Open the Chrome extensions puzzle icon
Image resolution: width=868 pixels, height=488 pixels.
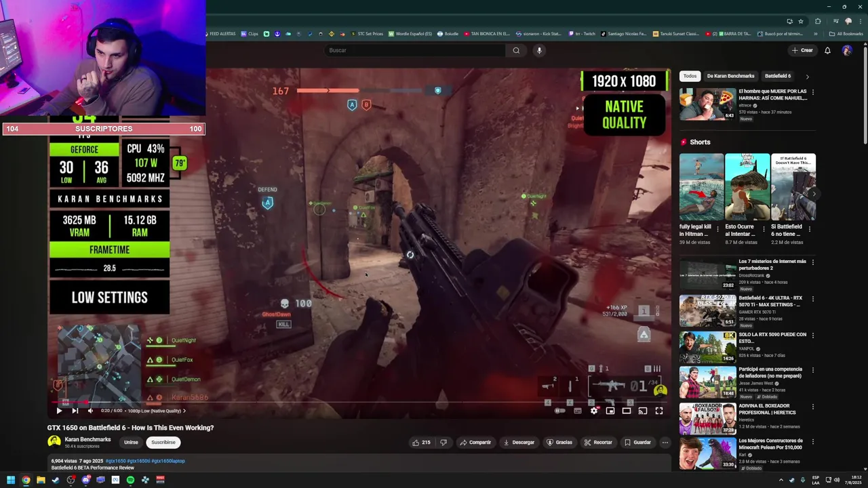[818, 21]
